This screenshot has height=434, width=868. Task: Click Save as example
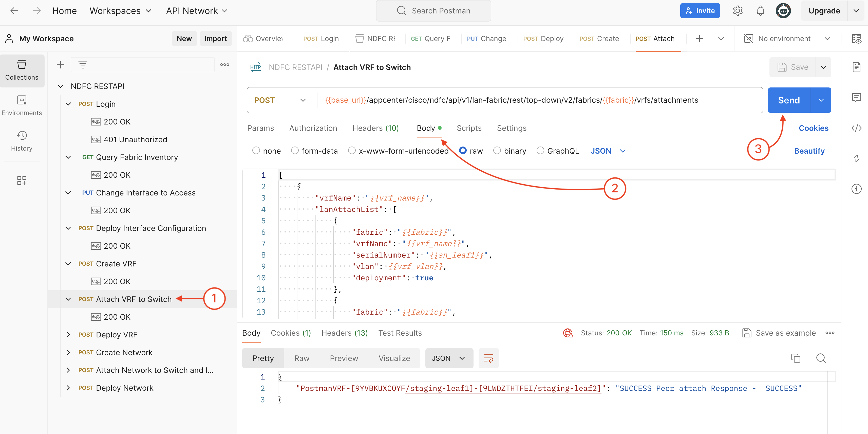(779, 333)
